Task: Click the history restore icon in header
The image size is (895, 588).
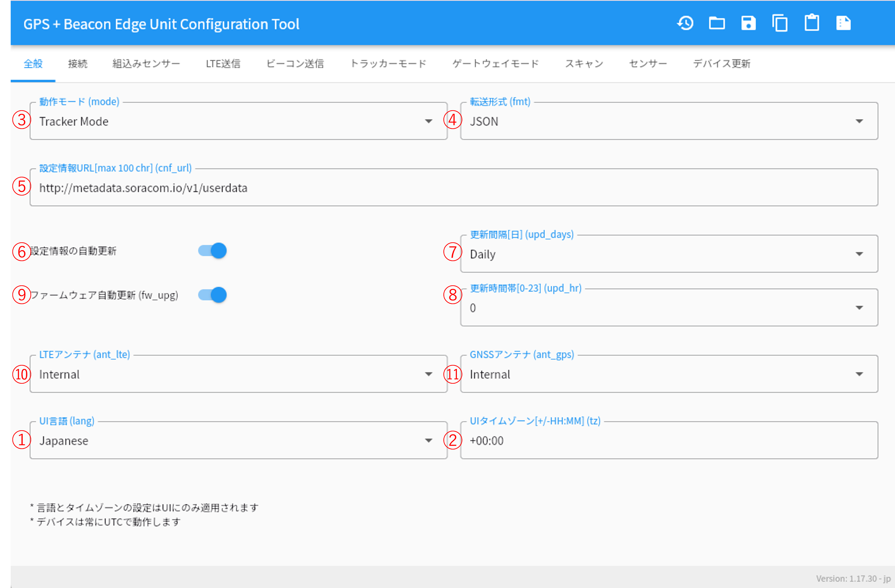Action: [x=685, y=23]
